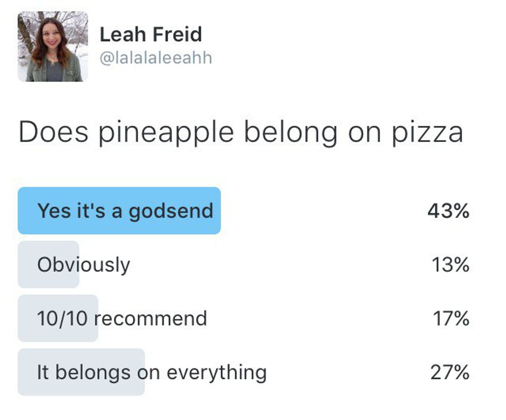Select the "Obviously" poll option
This screenshot has width=506, height=420.
(x=84, y=265)
